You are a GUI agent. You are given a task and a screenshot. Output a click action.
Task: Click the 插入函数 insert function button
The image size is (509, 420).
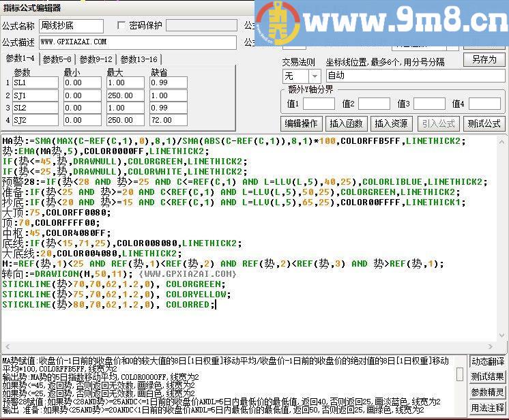346,123
